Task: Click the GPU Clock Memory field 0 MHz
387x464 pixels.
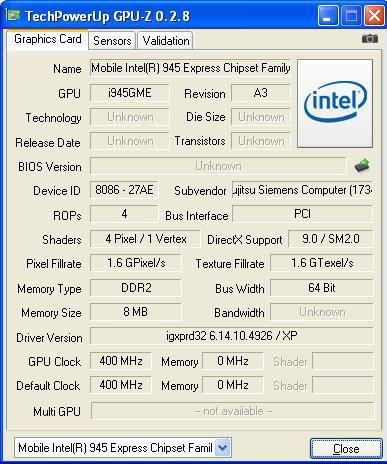Action: click(x=233, y=361)
